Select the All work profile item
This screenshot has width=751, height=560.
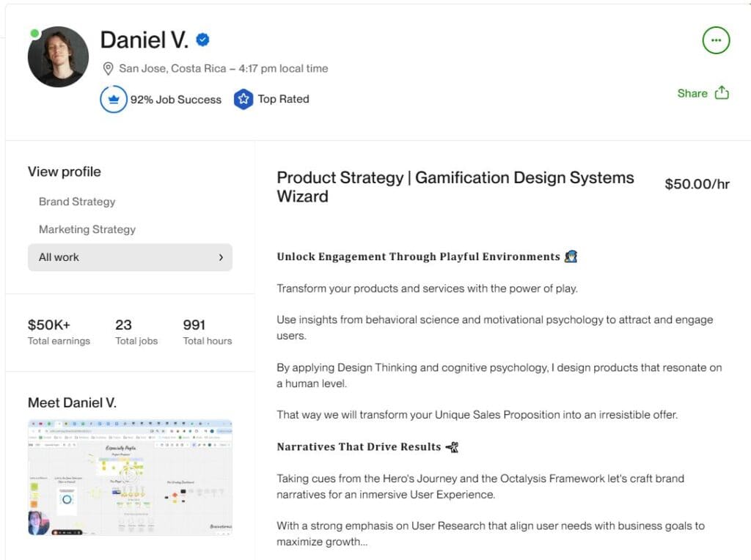click(59, 257)
